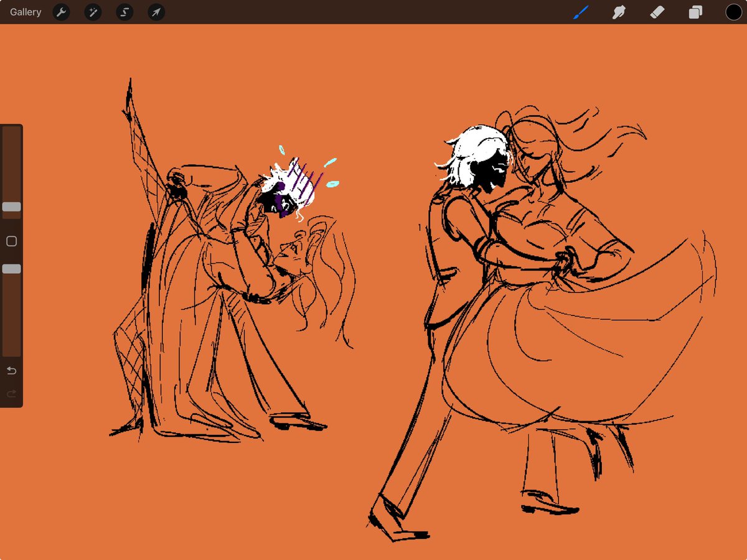Viewport: 747px width, 560px height.
Task: Open the Actions menu with the wrench icon
Action: pos(61,12)
